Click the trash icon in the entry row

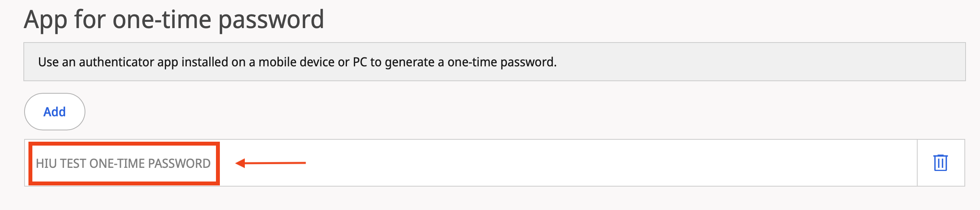[940, 163]
